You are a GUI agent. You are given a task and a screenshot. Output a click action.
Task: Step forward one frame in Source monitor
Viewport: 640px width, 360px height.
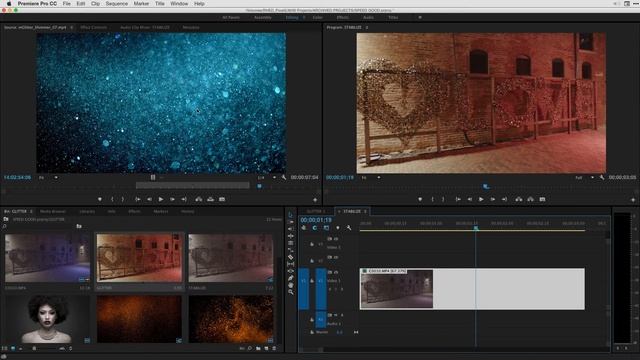[172, 199]
